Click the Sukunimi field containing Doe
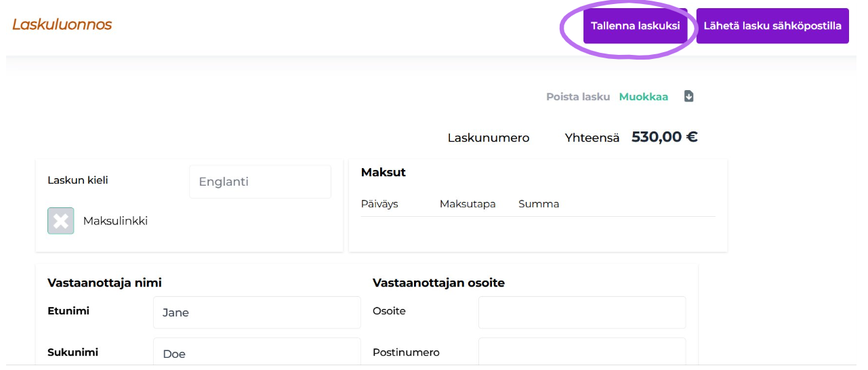The width and height of the screenshot is (868, 370). pos(257,352)
